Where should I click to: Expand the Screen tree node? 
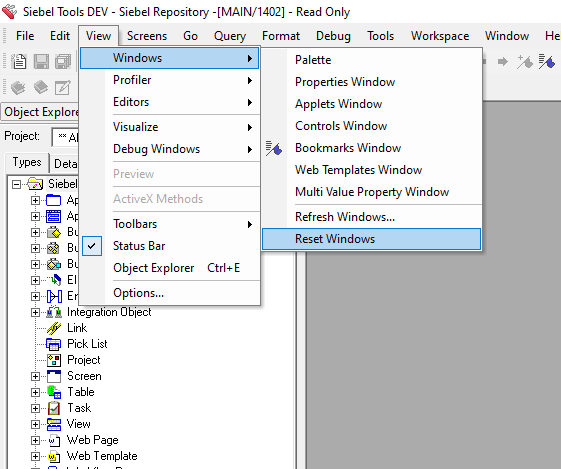tap(35, 376)
